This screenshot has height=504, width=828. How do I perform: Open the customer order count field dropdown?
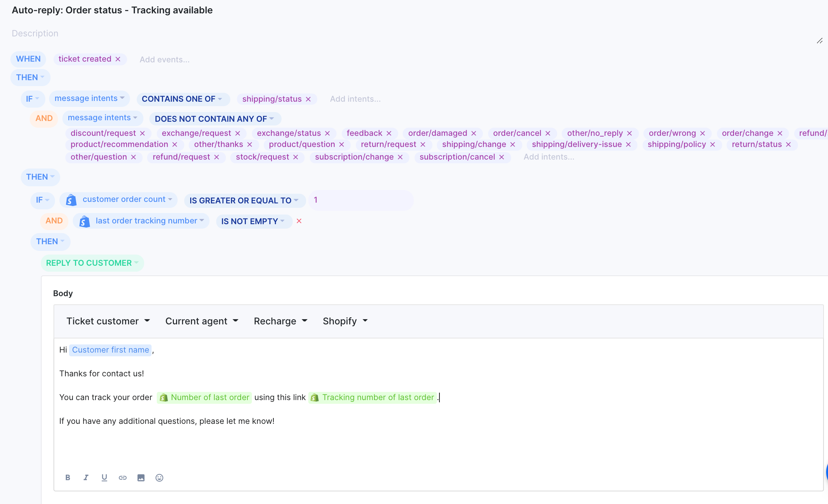tap(118, 200)
